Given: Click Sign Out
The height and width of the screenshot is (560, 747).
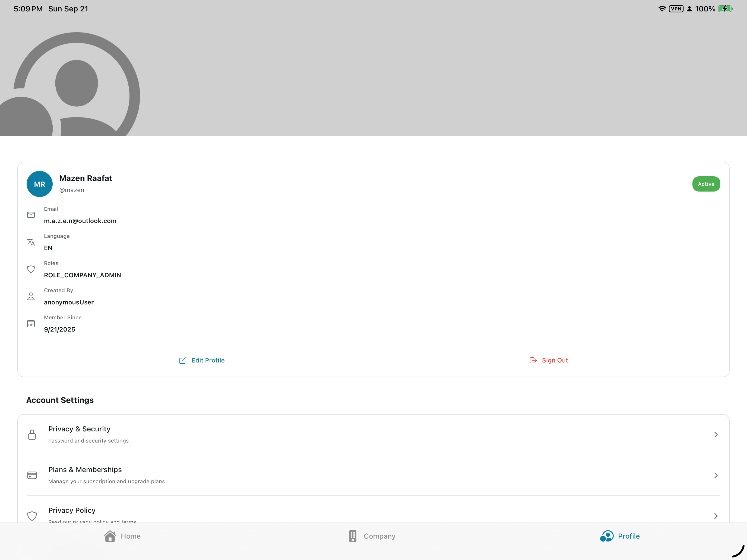Looking at the screenshot, I should tap(549, 361).
